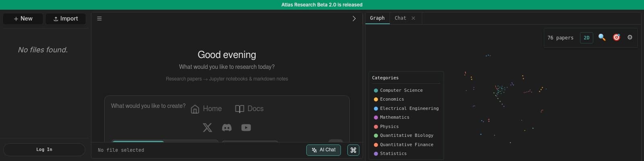Select Electrical Engineering category
644x161 pixels.
click(406, 108)
